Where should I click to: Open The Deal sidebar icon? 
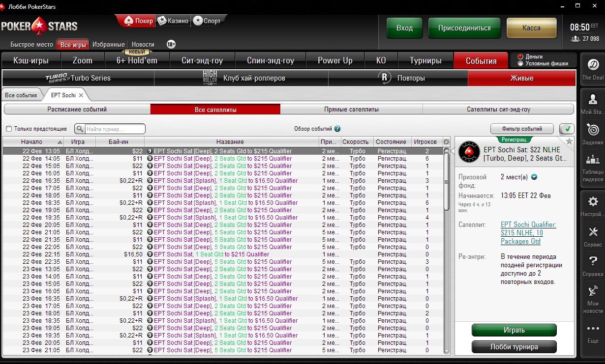tap(593, 65)
